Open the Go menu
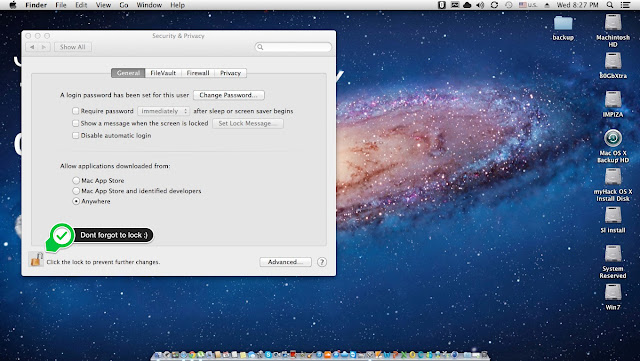 click(124, 5)
